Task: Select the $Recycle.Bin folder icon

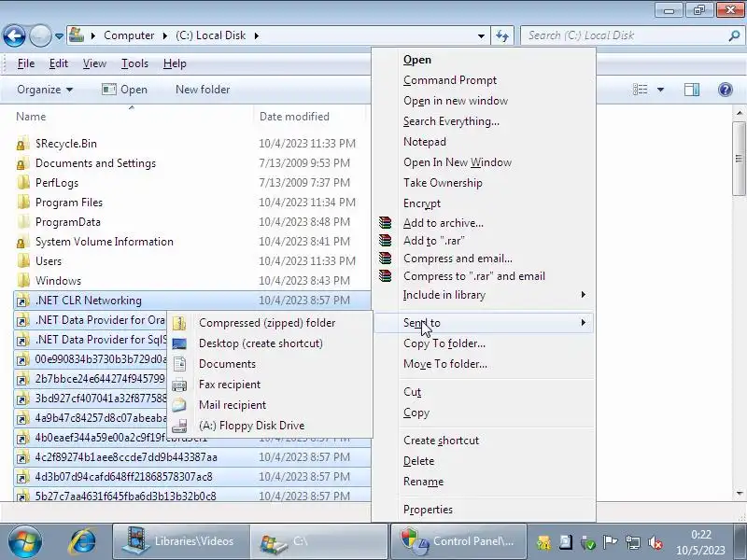Action: (x=21, y=144)
